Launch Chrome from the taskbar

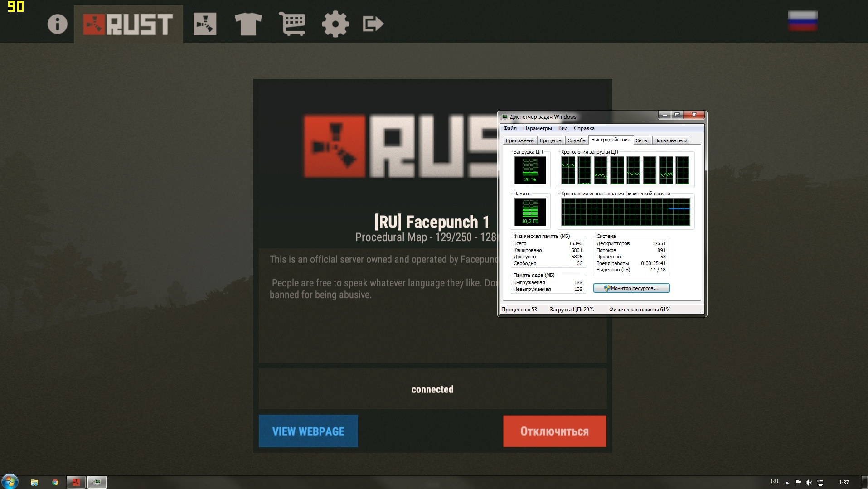tap(55, 482)
